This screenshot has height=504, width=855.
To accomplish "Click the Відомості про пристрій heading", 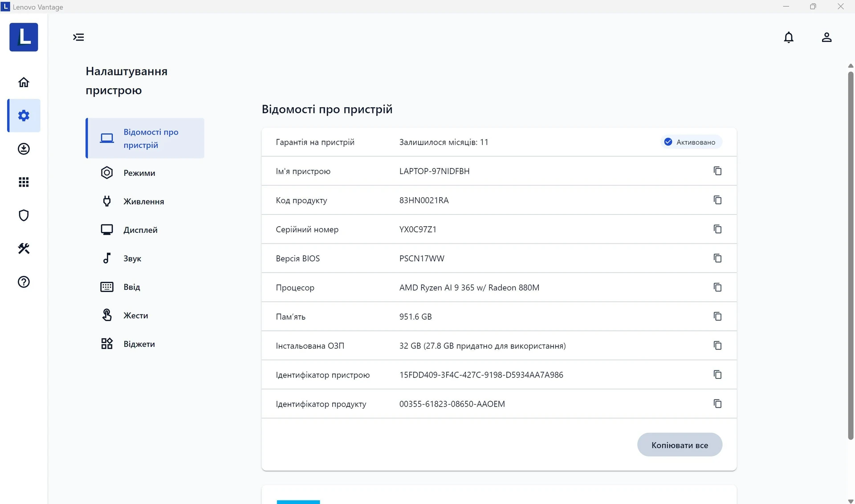I will pyautogui.click(x=327, y=109).
